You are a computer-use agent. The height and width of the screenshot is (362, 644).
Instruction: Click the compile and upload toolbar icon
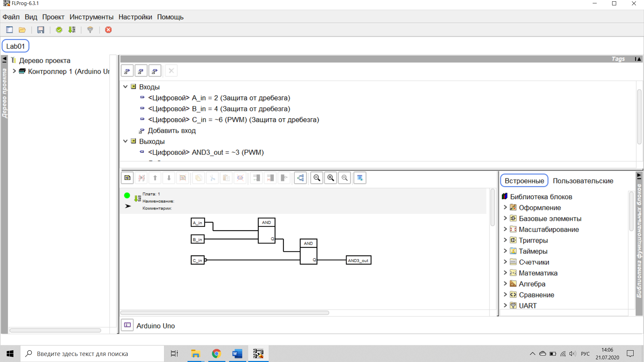72,30
